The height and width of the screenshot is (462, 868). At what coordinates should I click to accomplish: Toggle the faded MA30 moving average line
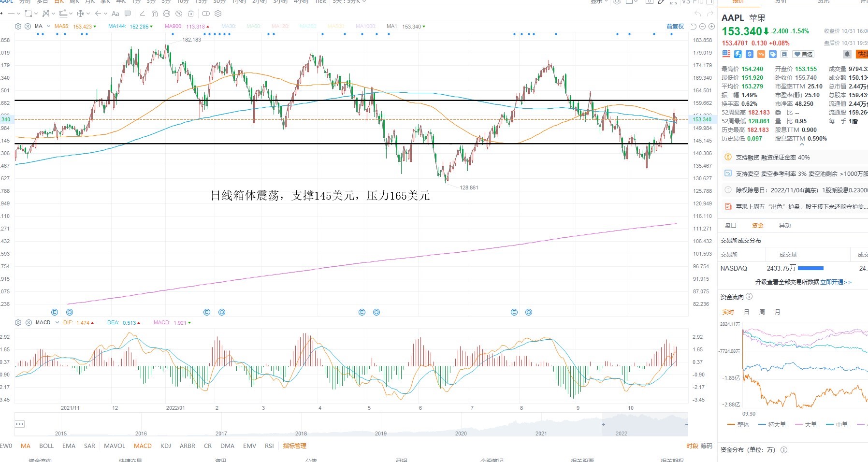228,27
